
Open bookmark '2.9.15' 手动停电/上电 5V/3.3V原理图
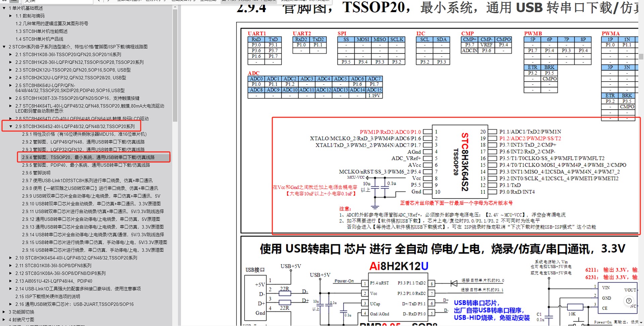(95, 242)
